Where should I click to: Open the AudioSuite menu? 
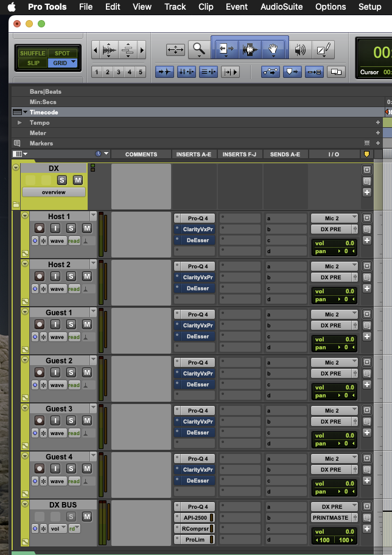tap(281, 7)
